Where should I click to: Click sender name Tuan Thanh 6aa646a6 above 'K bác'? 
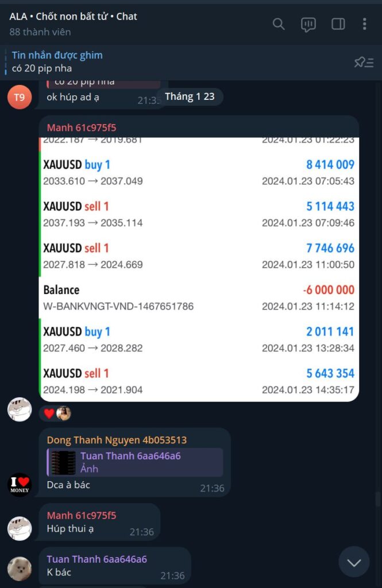[97, 559]
